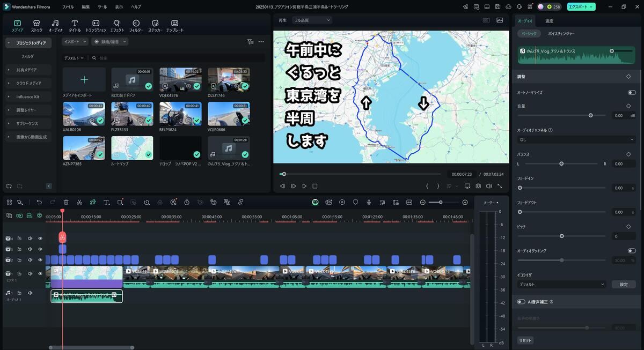Open the フィルター filters panel
Viewport: 644px width, 350px height.
click(136, 26)
